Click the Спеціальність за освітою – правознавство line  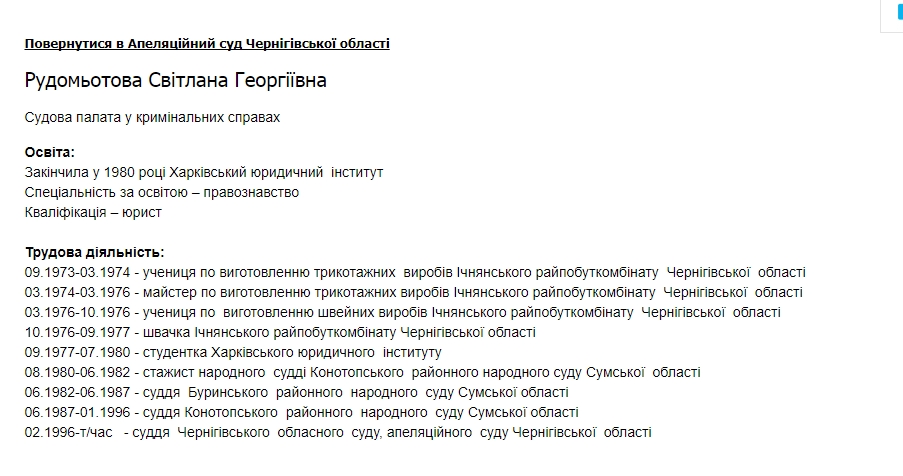tap(161, 192)
